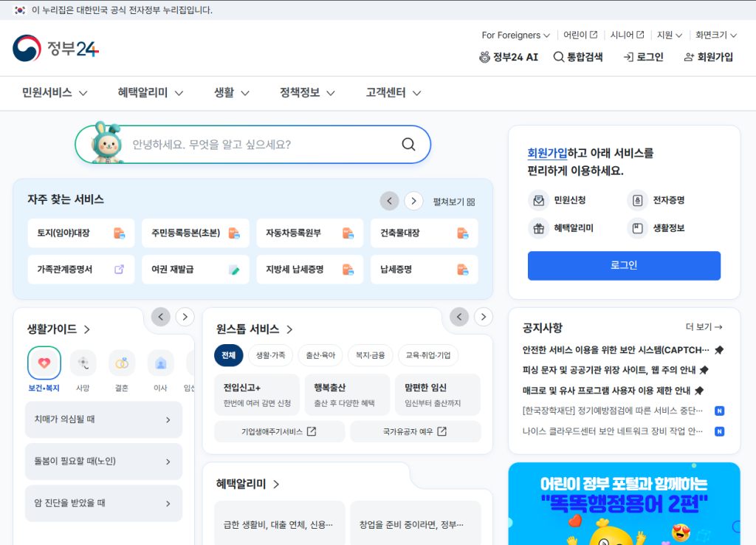Open 더 보기 for 공지사항
The height and width of the screenshot is (545, 756).
[x=704, y=327]
